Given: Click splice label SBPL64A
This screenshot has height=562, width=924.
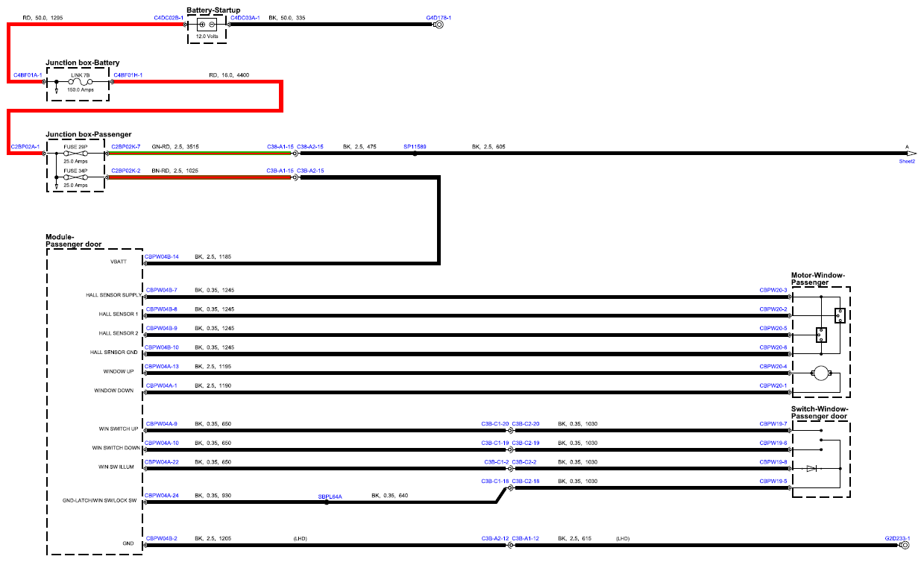Looking at the screenshot, I should point(330,496).
